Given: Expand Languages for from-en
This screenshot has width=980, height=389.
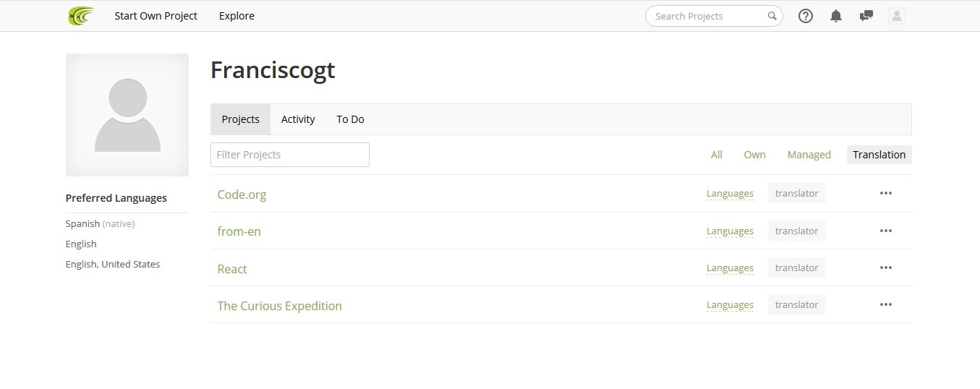Looking at the screenshot, I should [730, 231].
